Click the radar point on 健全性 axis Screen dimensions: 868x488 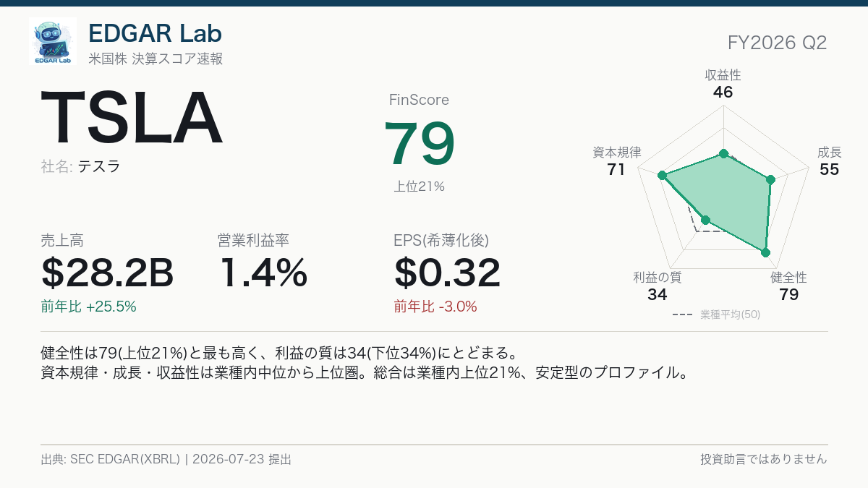(766, 252)
